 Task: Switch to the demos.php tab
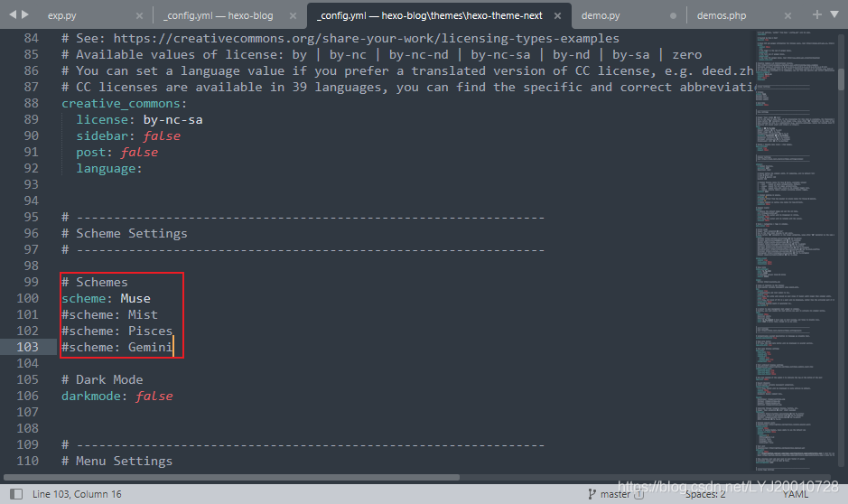pyautogui.click(x=722, y=15)
